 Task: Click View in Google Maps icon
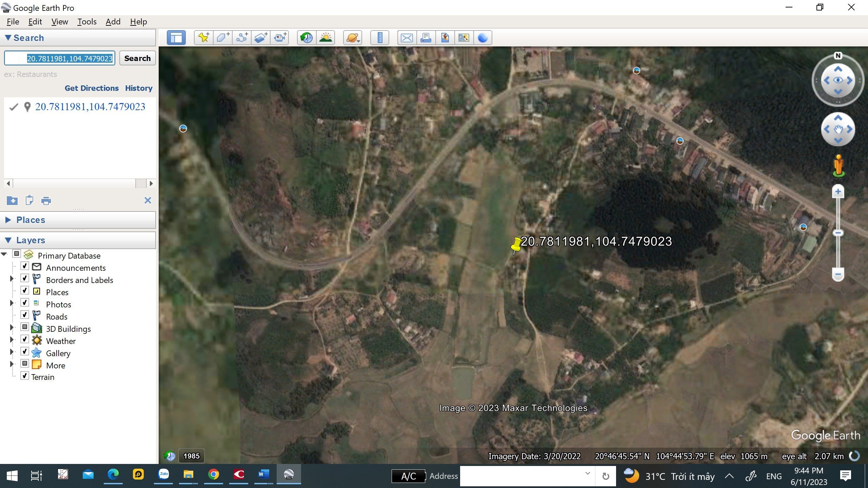(x=464, y=38)
